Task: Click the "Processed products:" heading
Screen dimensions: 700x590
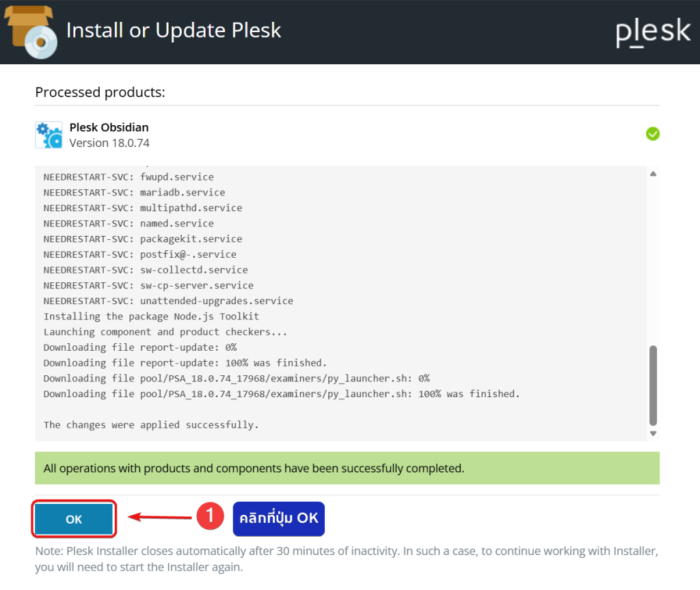Action: tap(100, 92)
